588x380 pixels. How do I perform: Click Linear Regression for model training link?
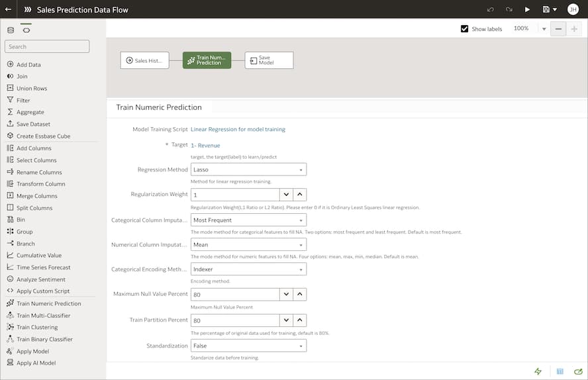238,129
